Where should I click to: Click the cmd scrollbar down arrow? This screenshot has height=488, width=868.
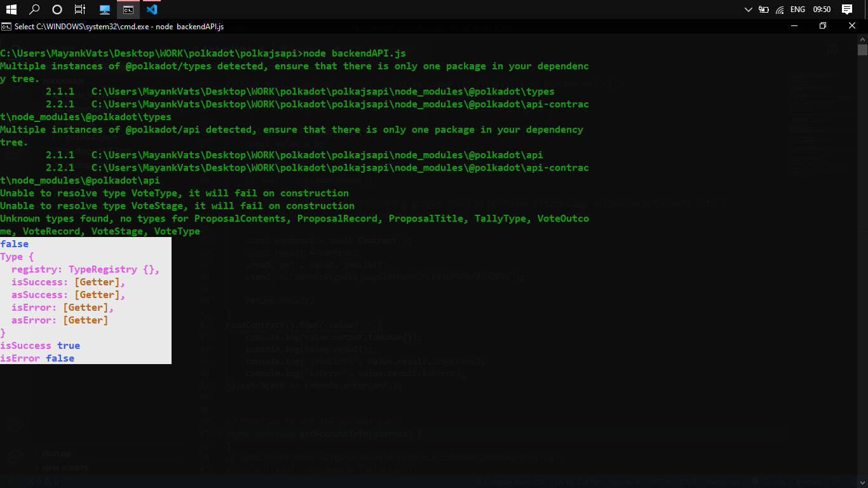tap(862, 483)
